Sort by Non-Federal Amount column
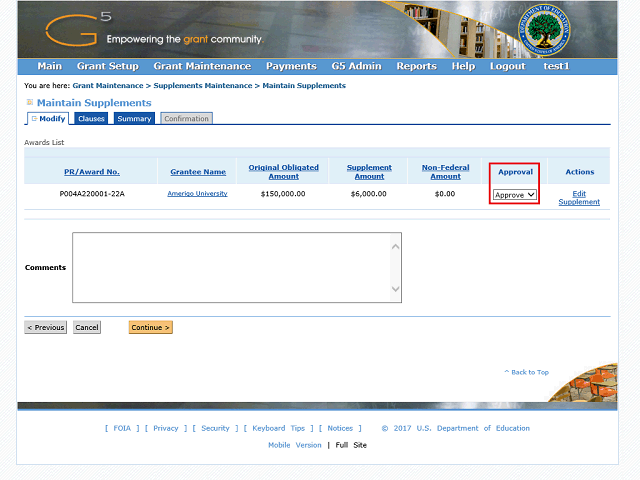The image size is (640, 480). click(x=445, y=172)
